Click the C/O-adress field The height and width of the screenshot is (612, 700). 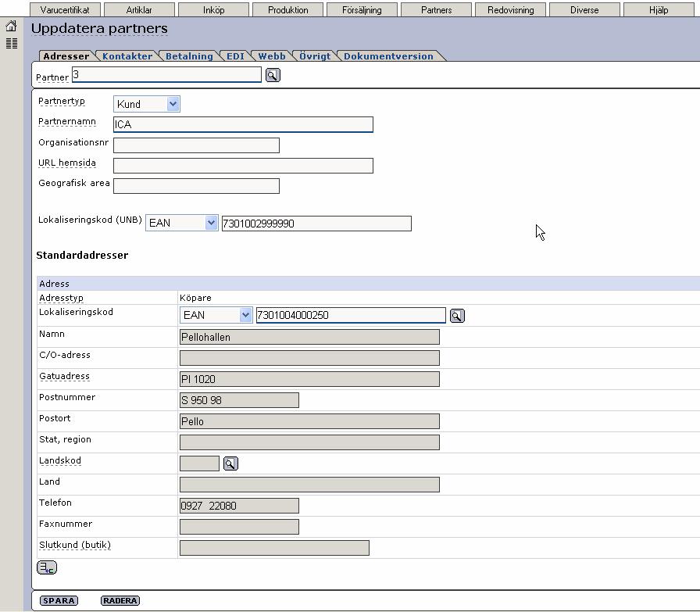point(309,358)
